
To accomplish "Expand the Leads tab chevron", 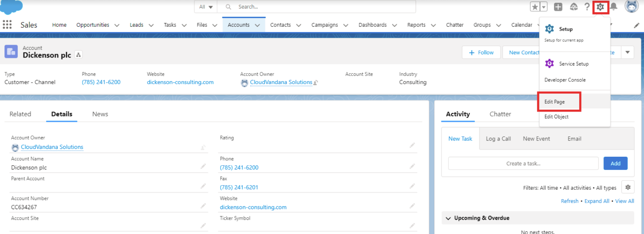I will coord(151,25).
